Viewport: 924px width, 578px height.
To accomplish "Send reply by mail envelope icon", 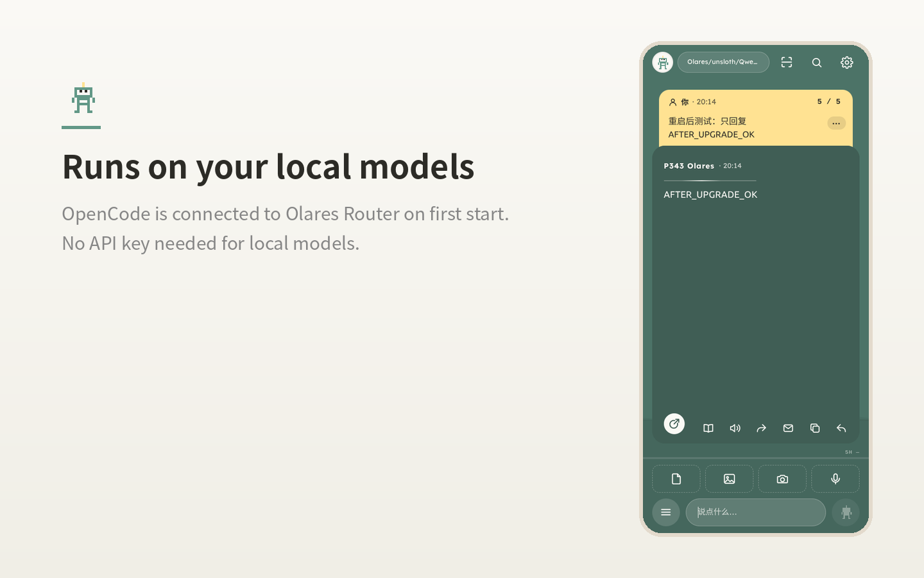I will 789,428.
